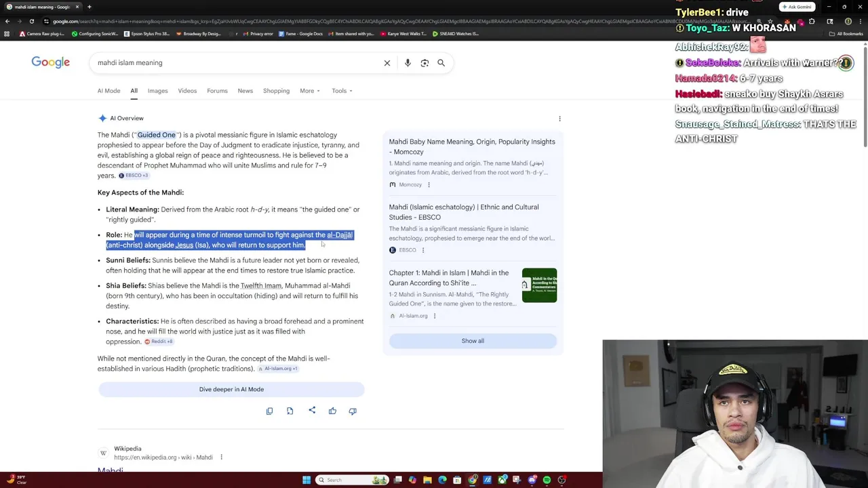
Task: Open Wikipedia result three-dot menu
Action: 221,457
